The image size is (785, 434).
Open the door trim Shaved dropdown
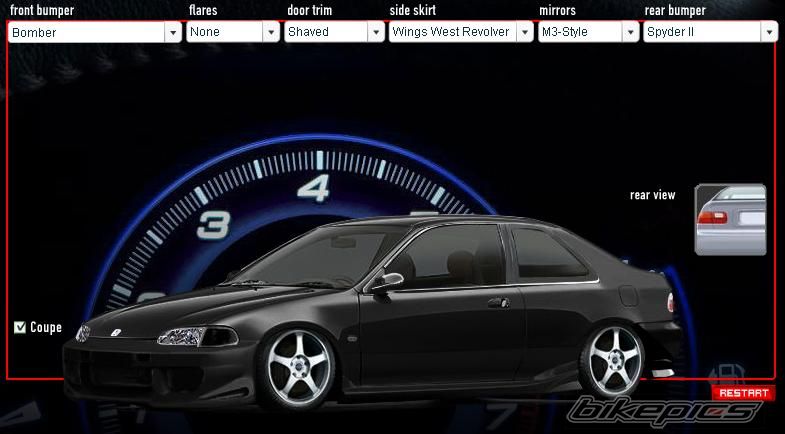[334, 32]
